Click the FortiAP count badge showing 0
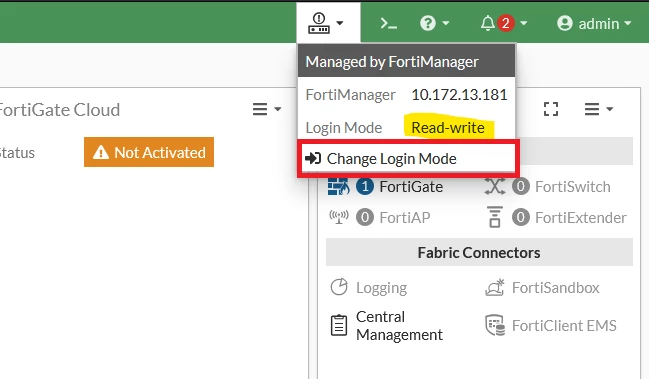The height and width of the screenshot is (379, 649). tap(365, 217)
